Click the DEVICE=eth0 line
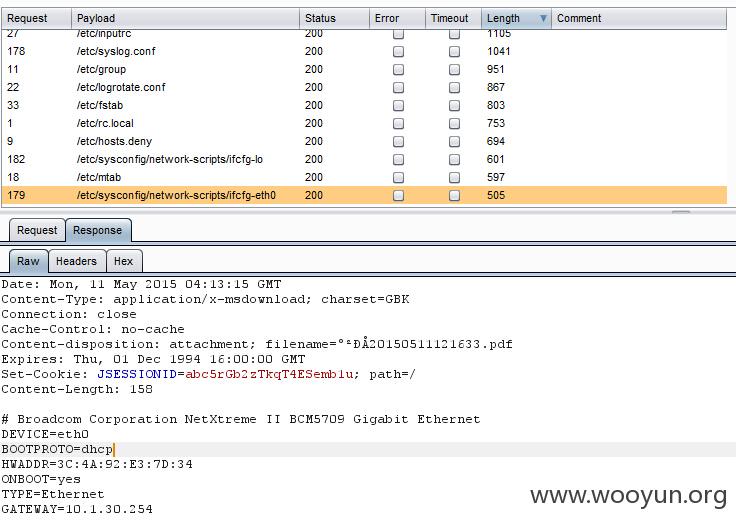736x524 pixels. coord(45,434)
